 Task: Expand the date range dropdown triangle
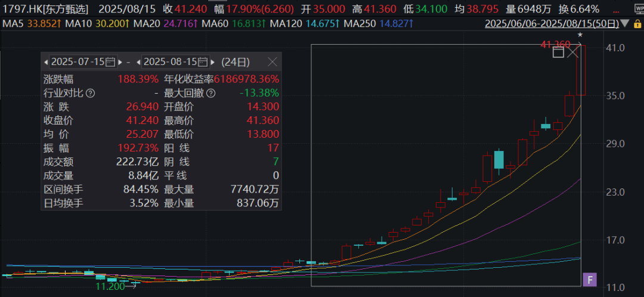[625, 23]
